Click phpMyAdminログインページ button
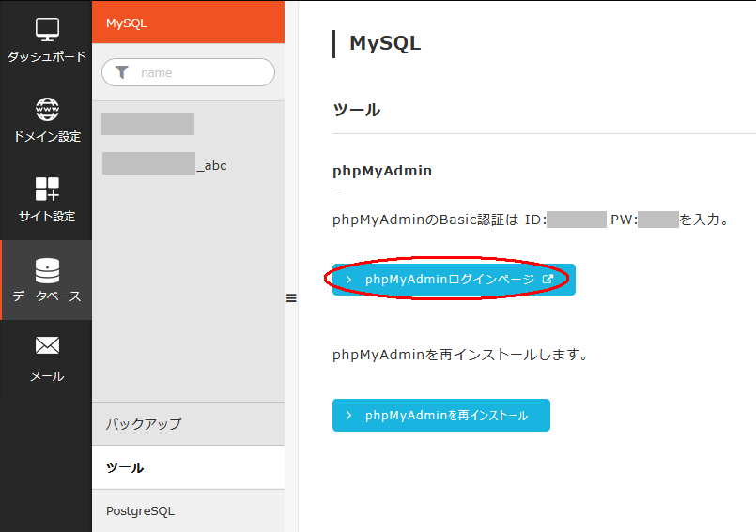Screen dimensions: 756x532 454,280
